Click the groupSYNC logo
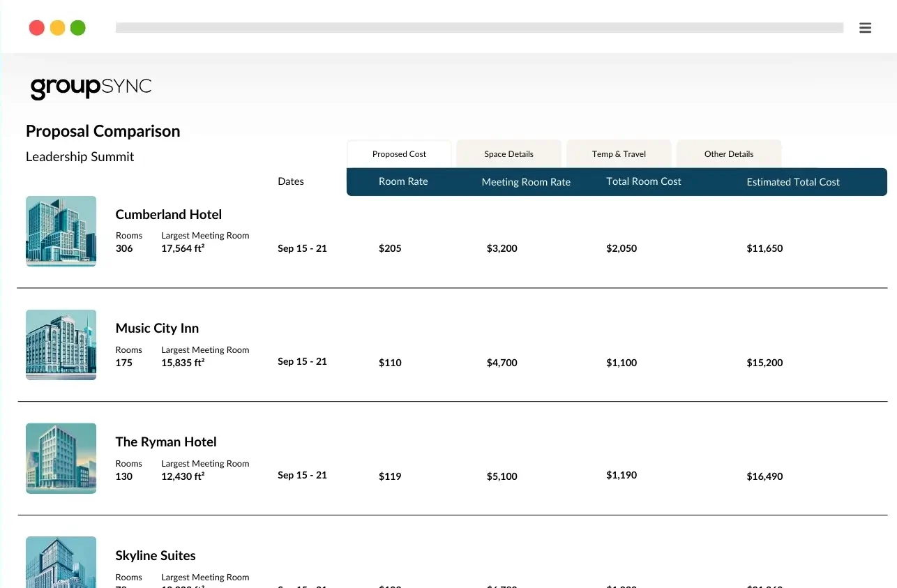The image size is (897, 588). coord(91,88)
